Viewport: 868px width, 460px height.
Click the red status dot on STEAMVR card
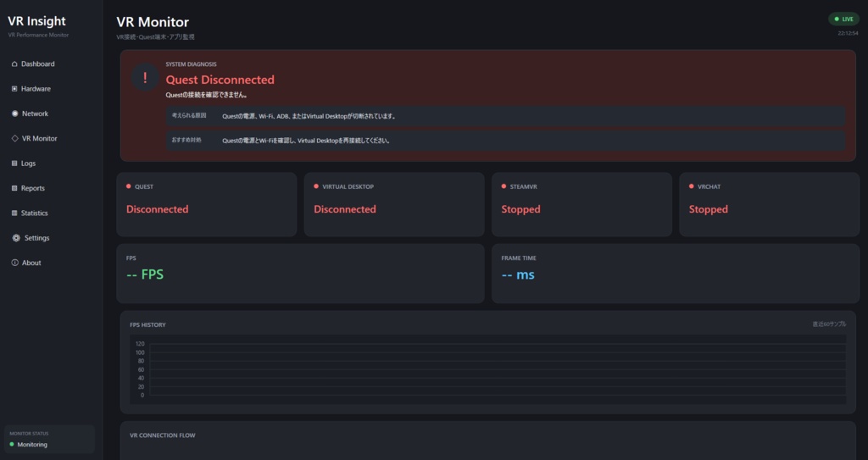pyautogui.click(x=504, y=186)
